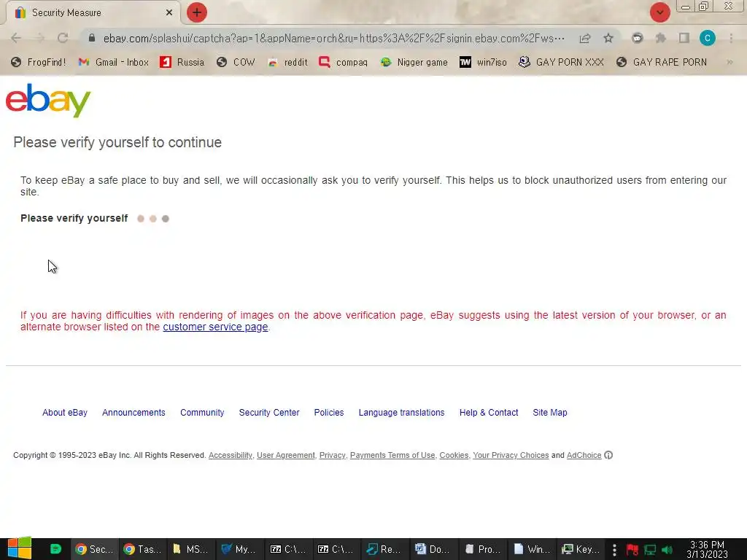Open the win7iso bookmark
The height and width of the screenshot is (560, 747).
click(x=483, y=63)
